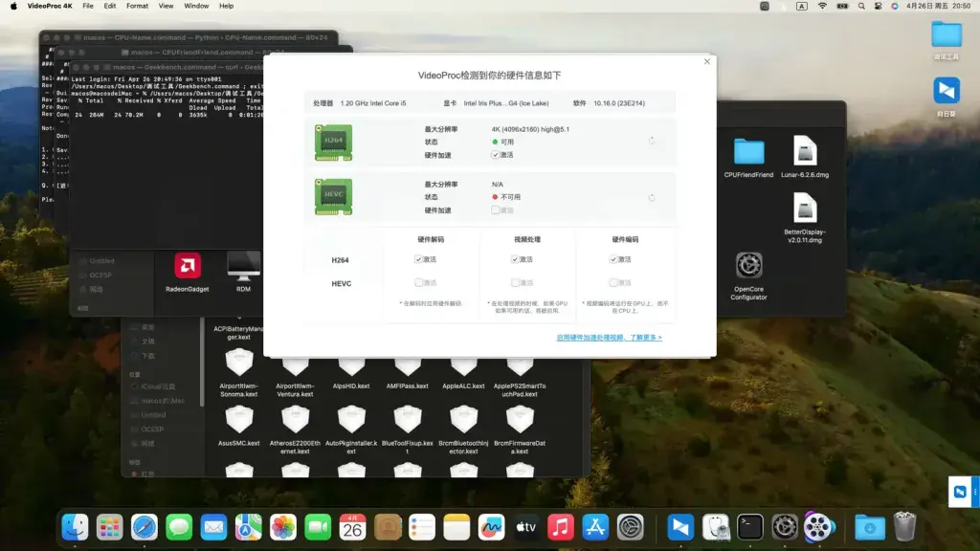
Task: Toggle HEVC 硬件解码 checkbox
Action: 418,282
